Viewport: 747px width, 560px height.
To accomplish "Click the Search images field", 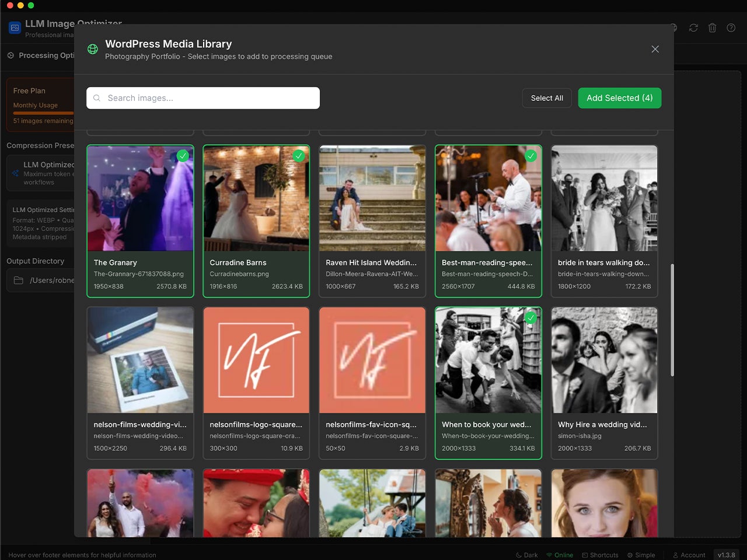I will (203, 98).
